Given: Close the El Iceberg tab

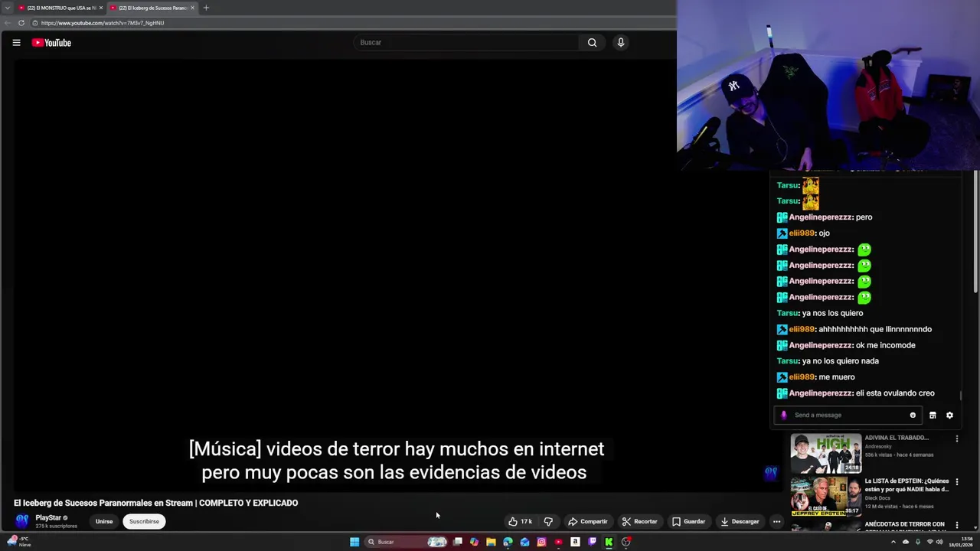Looking at the screenshot, I should (x=193, y=8).
